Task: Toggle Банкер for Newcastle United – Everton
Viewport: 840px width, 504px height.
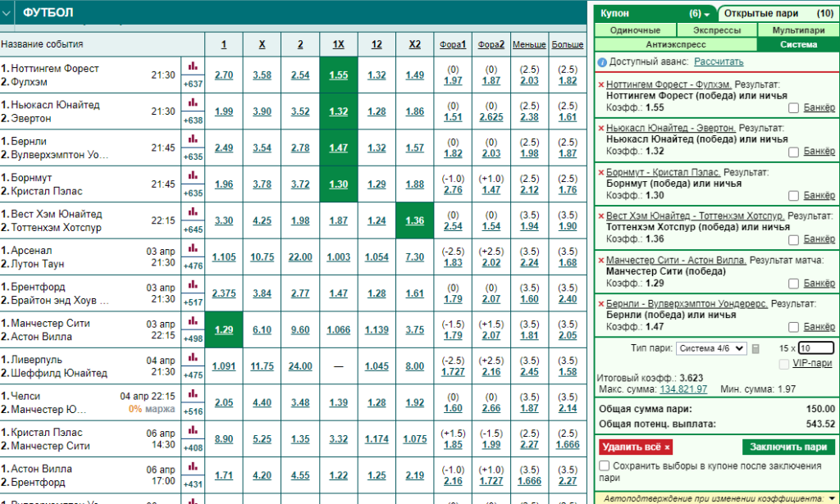Action: [x=793, y=152]
